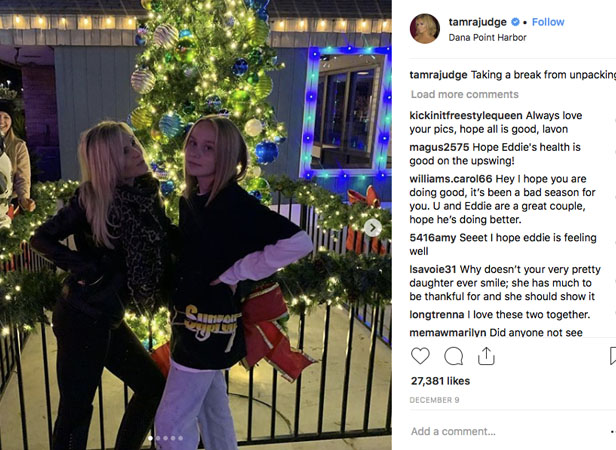
Task: Open kickinitfreestylequeen's profile
Action: [x=466, y=116]
